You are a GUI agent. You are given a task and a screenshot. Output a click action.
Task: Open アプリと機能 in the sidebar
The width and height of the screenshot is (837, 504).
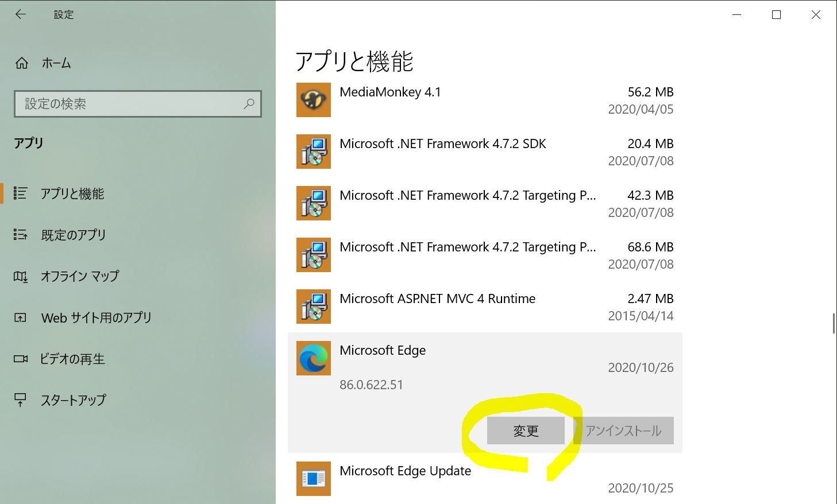(x=72, y=193)
